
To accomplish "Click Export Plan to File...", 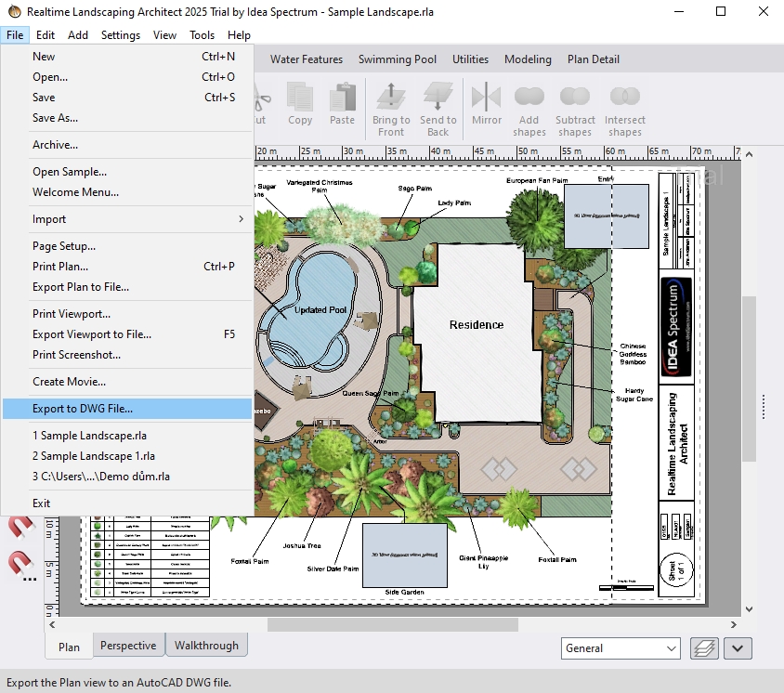I will pyautogui.click(x=127, y=287).
